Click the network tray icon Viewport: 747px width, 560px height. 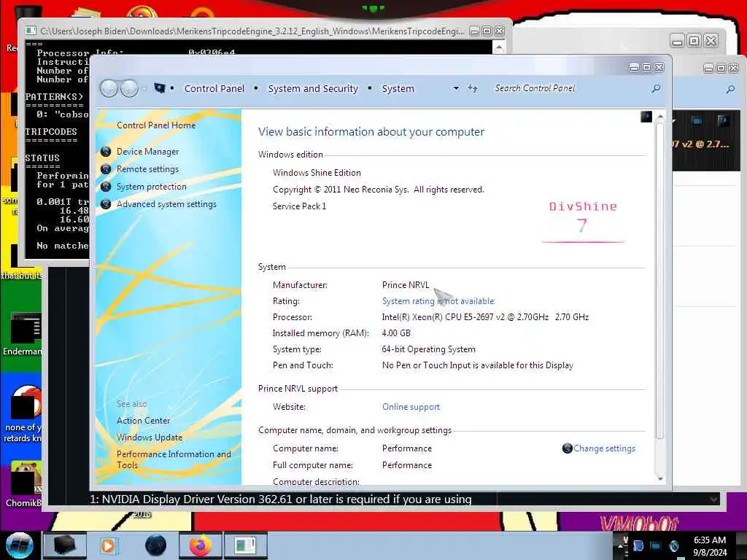656,545
